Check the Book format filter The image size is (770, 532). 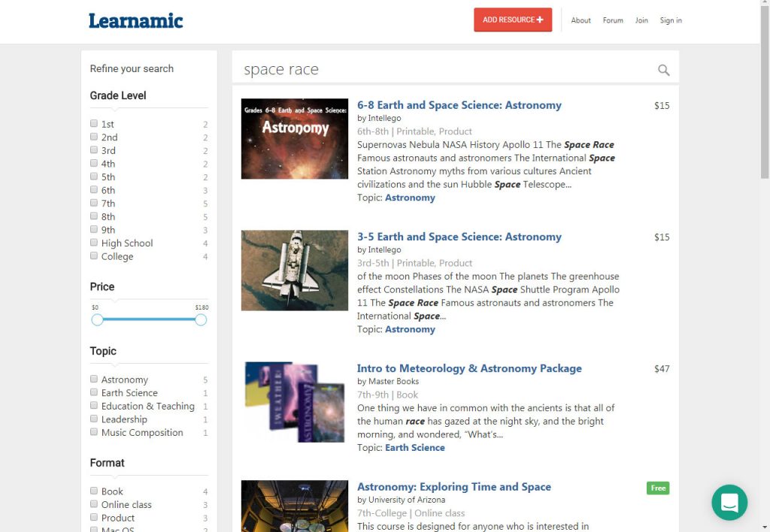pos(94,491)
